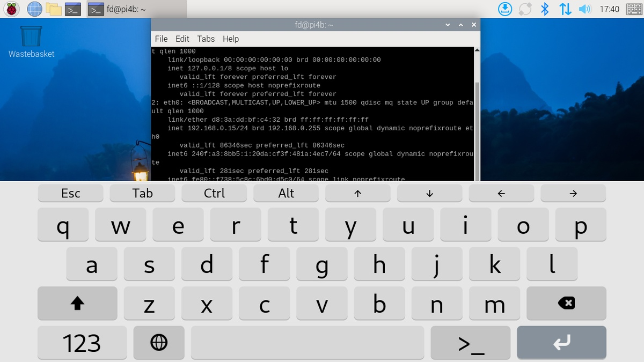Tap the c key
The image size is (644, 362).
(x=265, y=304)
